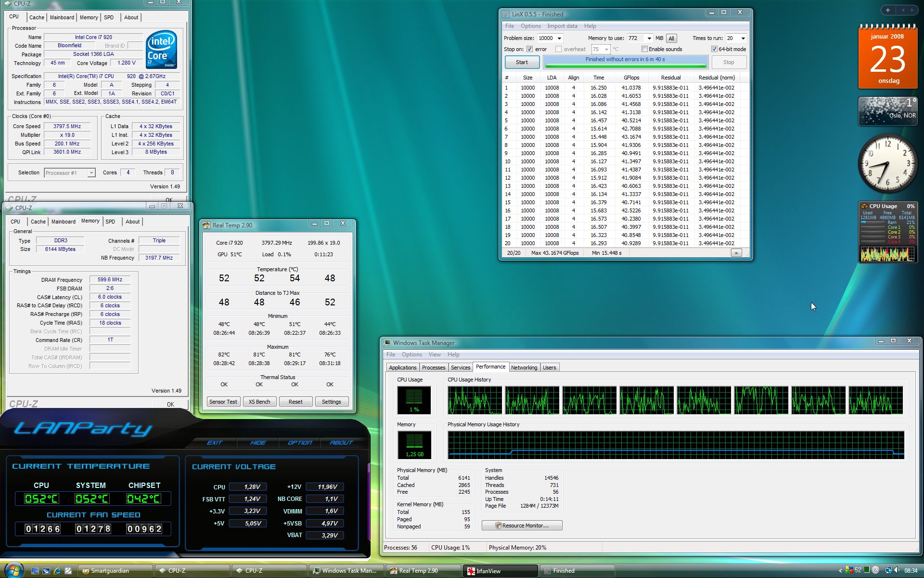Open Windows Task Manager taskbar button
The image size is (924, 578).
pyautogui.click(x=346, y=571)
